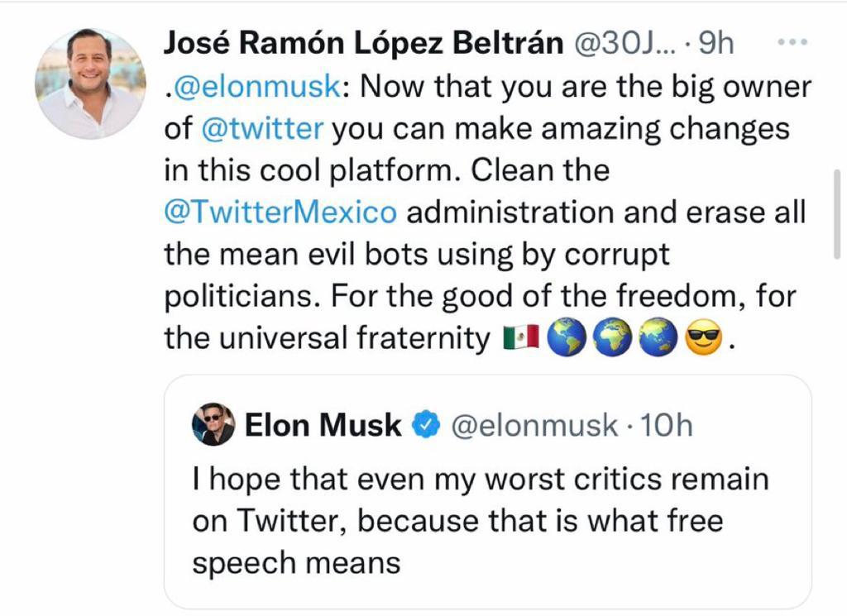Click the Asia-Australia globe emoji

[658, 337]
